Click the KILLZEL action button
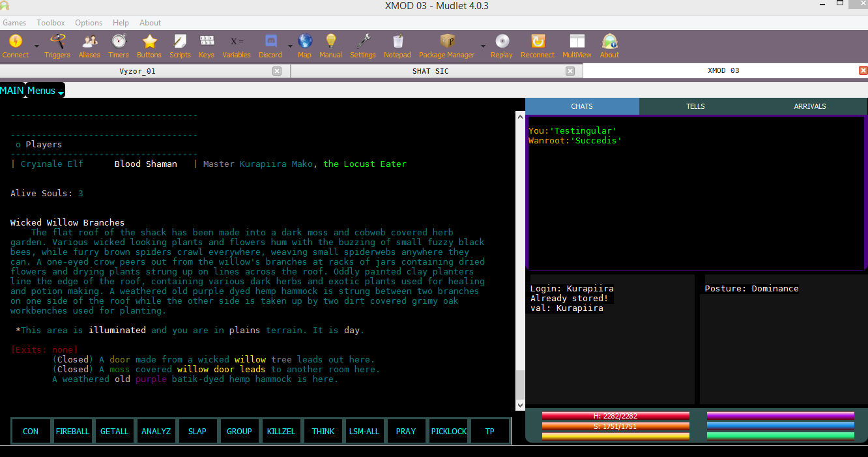 pos(281,431)
